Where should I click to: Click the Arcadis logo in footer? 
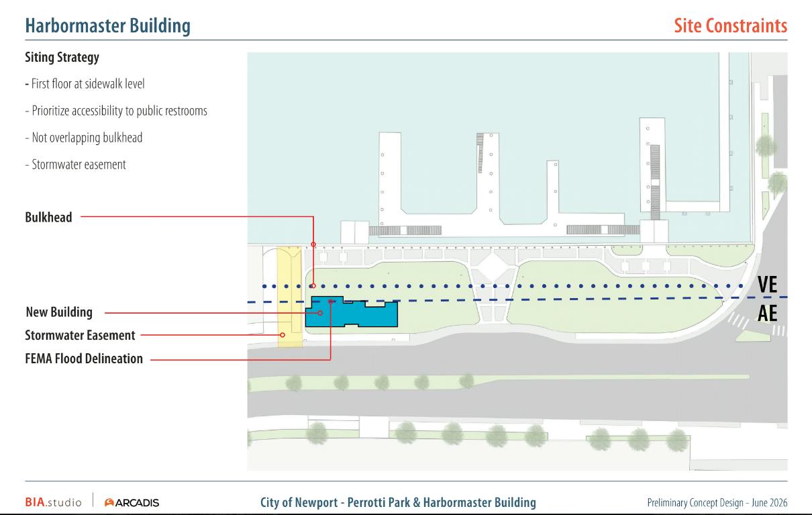132,503
